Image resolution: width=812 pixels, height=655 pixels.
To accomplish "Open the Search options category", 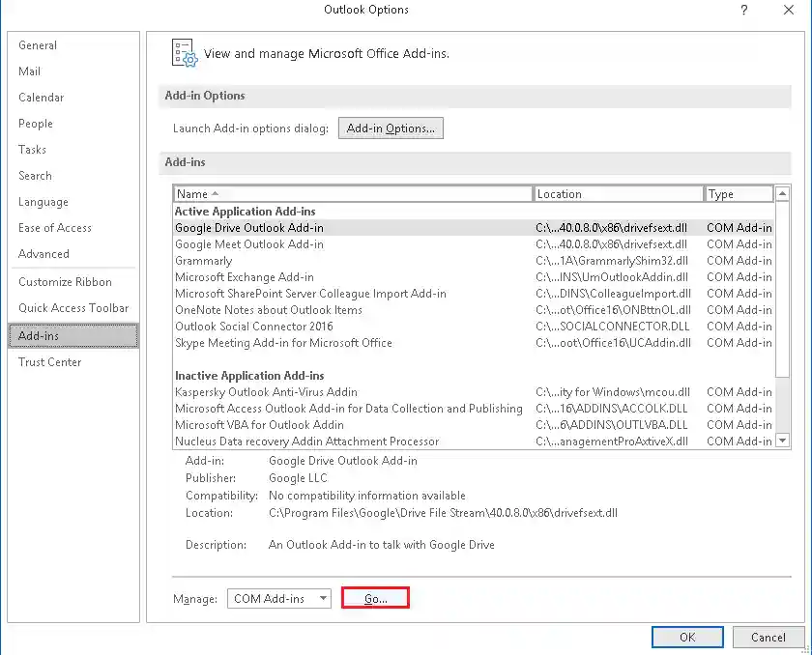I will [x=73, y=176].
